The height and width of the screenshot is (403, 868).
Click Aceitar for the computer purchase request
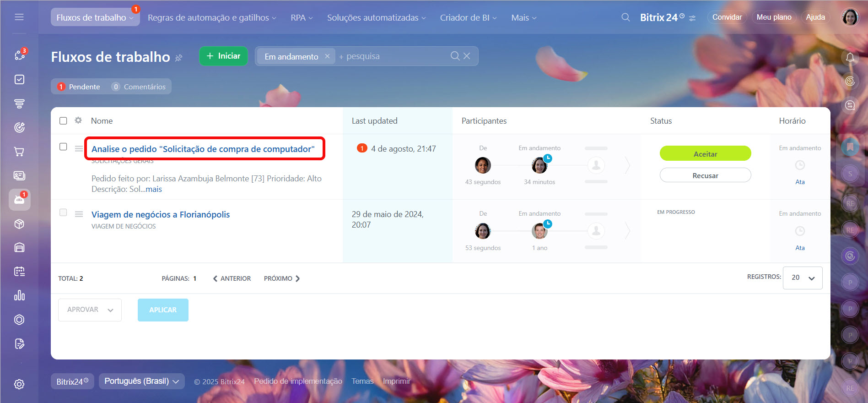pyautogui.click(x=705, y=153)
